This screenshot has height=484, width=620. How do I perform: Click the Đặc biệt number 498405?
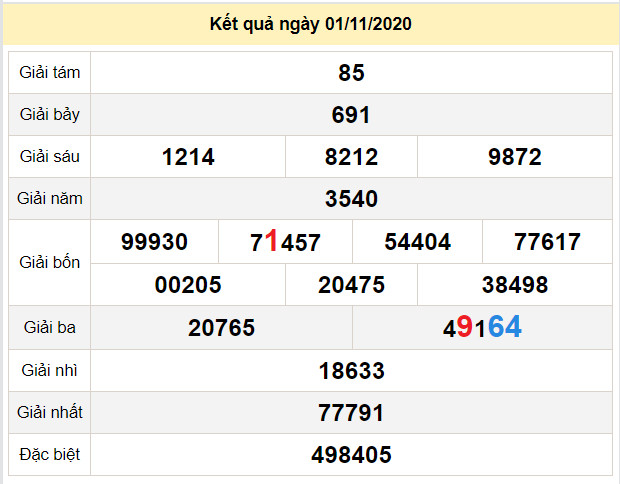coord(351,455)
